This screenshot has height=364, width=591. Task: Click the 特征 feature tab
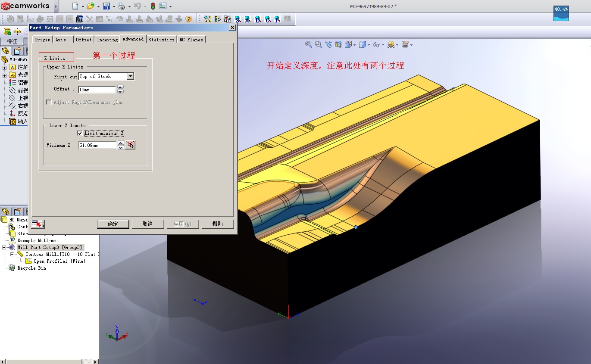[x=12, y=41]
